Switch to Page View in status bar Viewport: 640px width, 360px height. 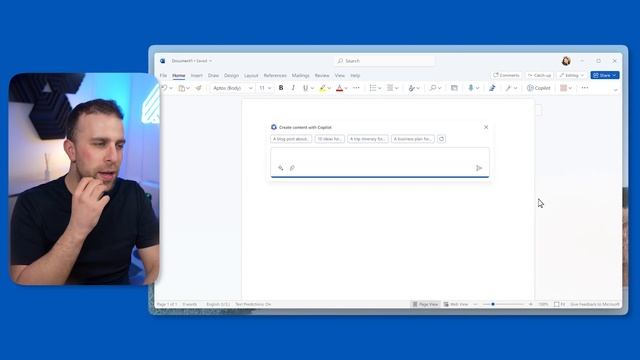coord(425,304)
